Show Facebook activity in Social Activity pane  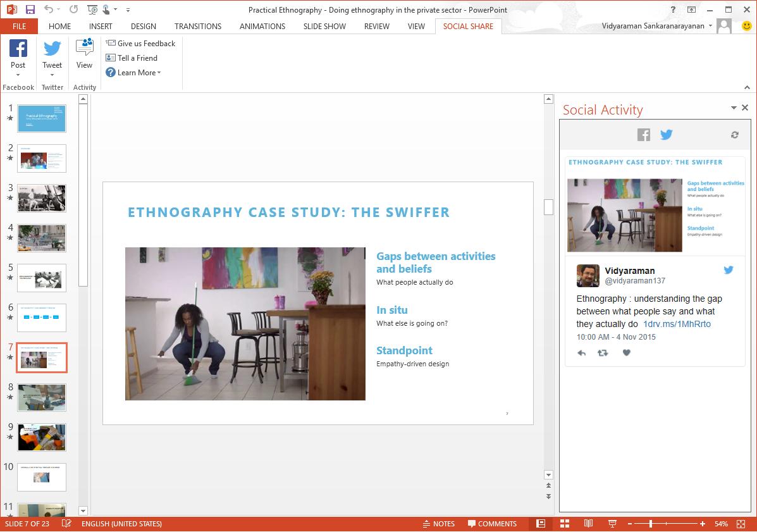[644, 135]
